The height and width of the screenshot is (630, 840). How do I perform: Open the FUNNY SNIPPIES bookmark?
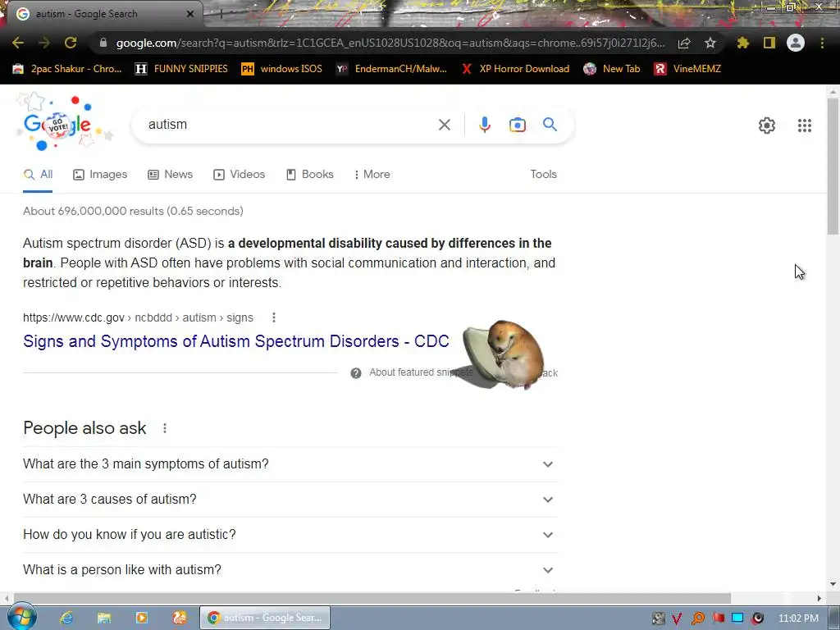click(181, 69)
